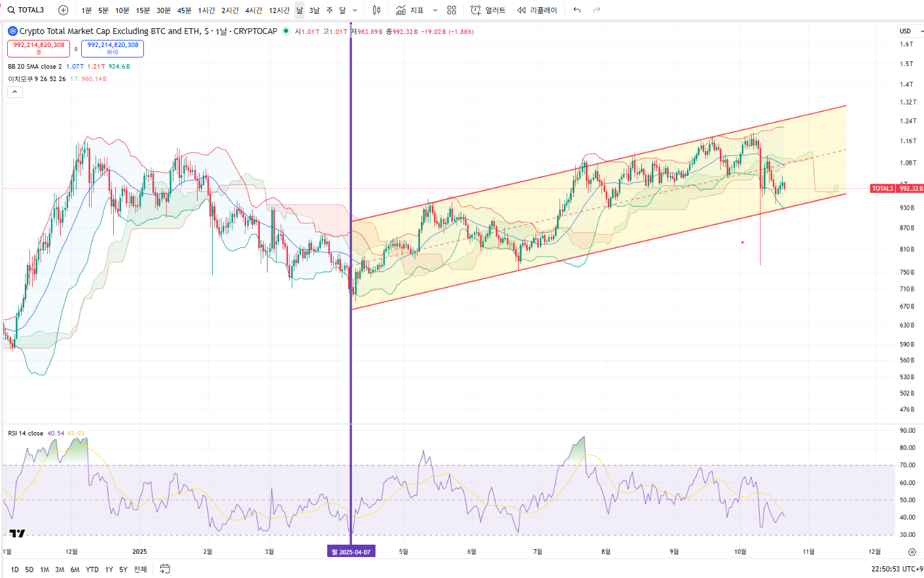Click the 1.6T price axis label
Viewport: 924px width, 578px height.
[906, 44]
